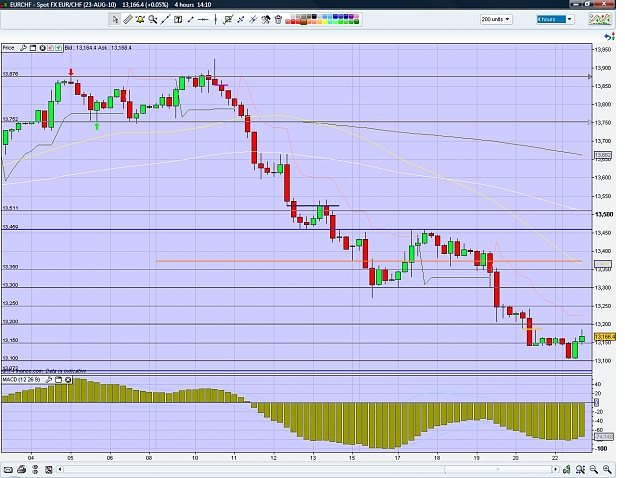Screen dimensions: 625x478
Task: Remove MACD indicator with X icon
Action: 68,380
